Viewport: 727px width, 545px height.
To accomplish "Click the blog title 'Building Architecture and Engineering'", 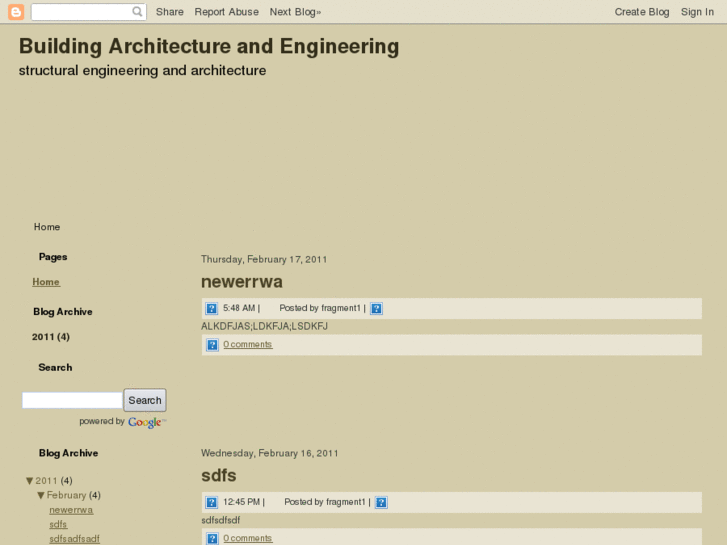I will [209, 46].
